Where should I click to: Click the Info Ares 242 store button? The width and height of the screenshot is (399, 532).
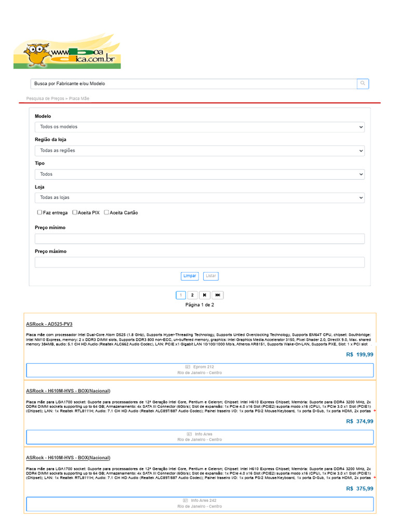[x=200, y=504]
